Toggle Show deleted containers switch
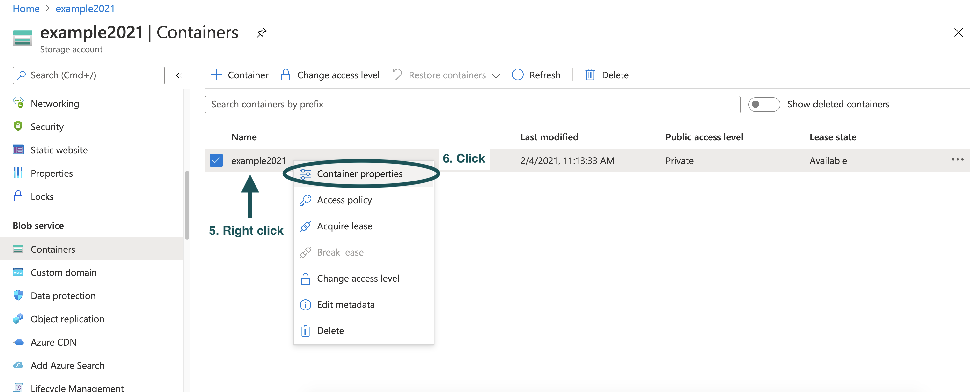This screenshot has height=392, width=980. pyautogui.click(x=764, y=104)
